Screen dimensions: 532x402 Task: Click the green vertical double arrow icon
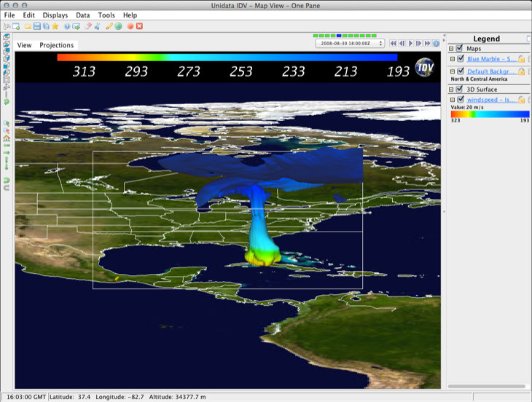(7, 163)
